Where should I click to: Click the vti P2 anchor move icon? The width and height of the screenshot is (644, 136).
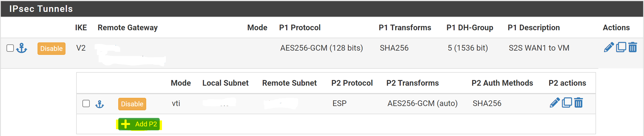click(x=100, y=104)
